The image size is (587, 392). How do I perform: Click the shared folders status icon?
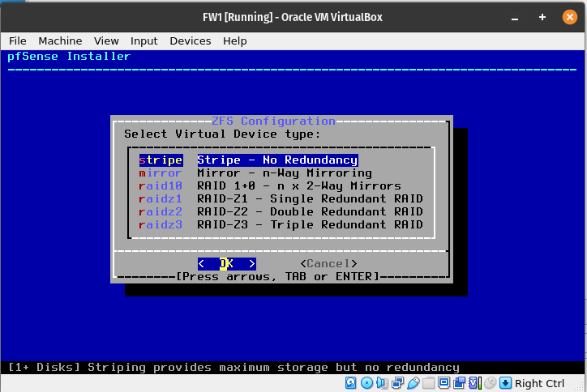(x=429, y=383)
